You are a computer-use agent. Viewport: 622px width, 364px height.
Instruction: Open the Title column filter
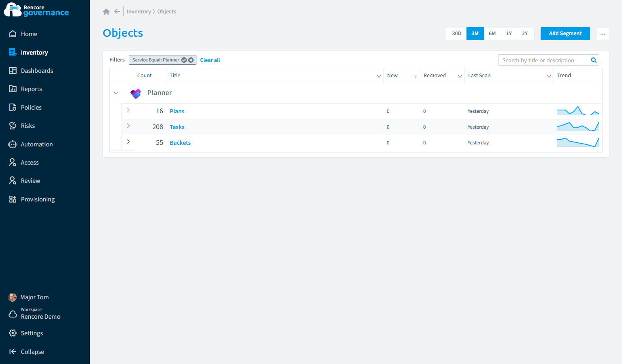pos(379,76)
